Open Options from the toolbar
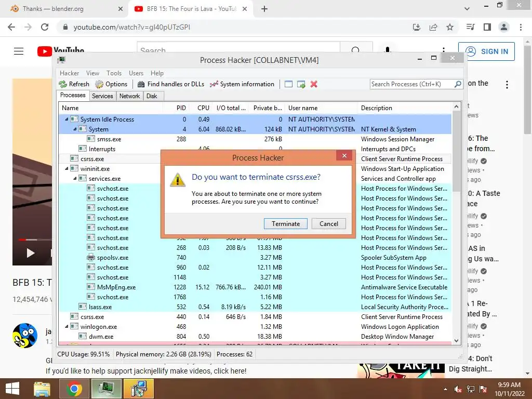 click(x=111, y=84)
